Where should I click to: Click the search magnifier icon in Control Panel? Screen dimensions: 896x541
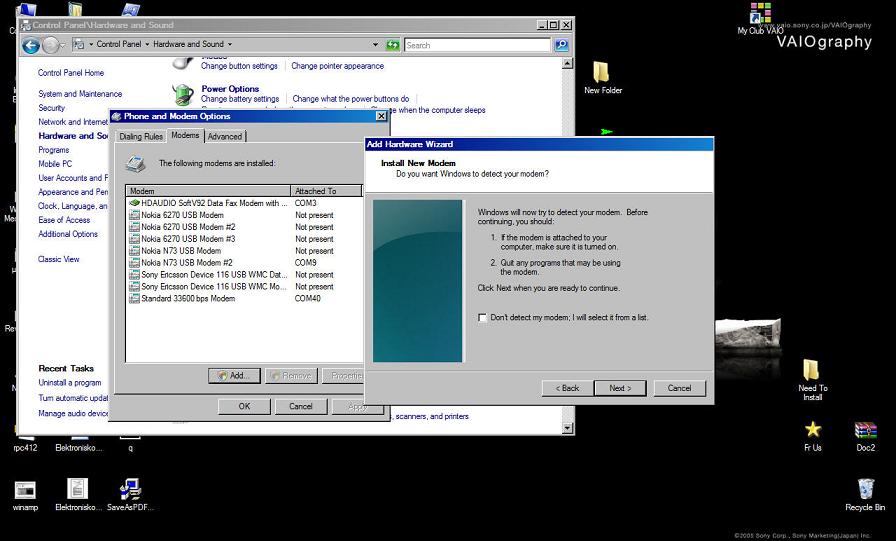tap(561, 45)
